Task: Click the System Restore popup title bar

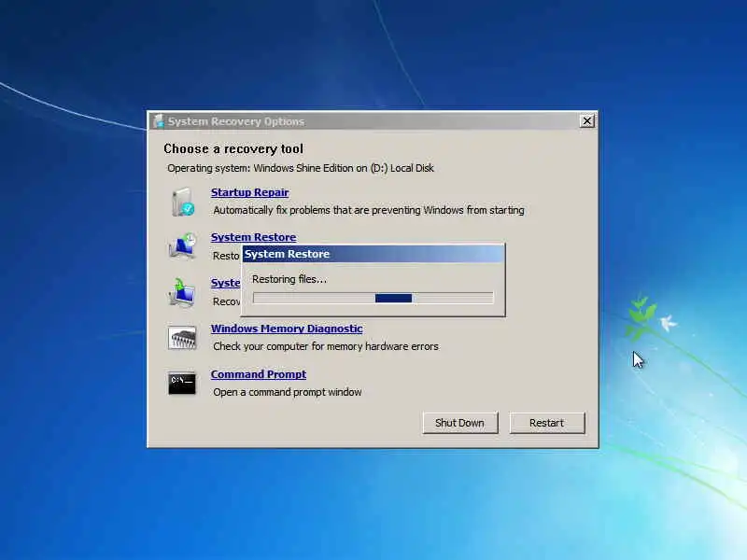Action: click(373, 254)
